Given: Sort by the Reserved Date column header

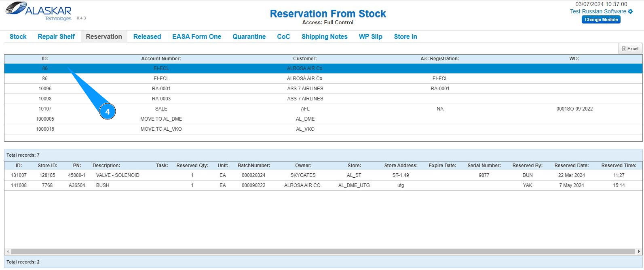Looking at the screenshot, I should (x=571, y=166).
